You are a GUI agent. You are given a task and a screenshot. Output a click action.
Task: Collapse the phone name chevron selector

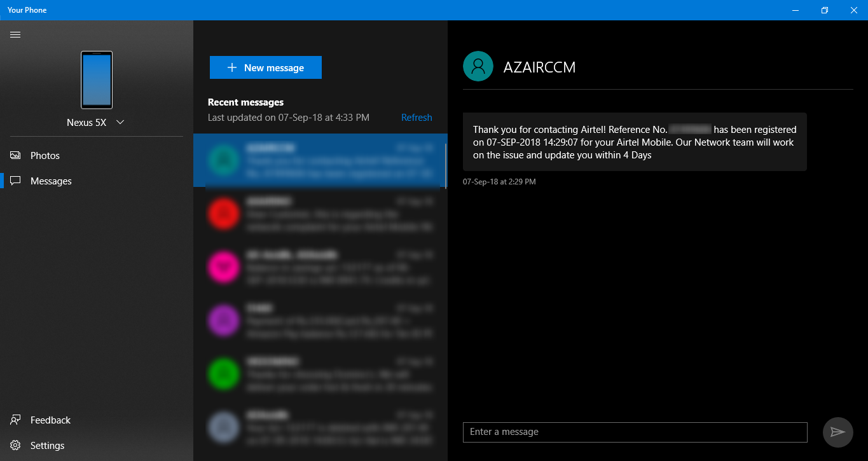pos(120,122)
